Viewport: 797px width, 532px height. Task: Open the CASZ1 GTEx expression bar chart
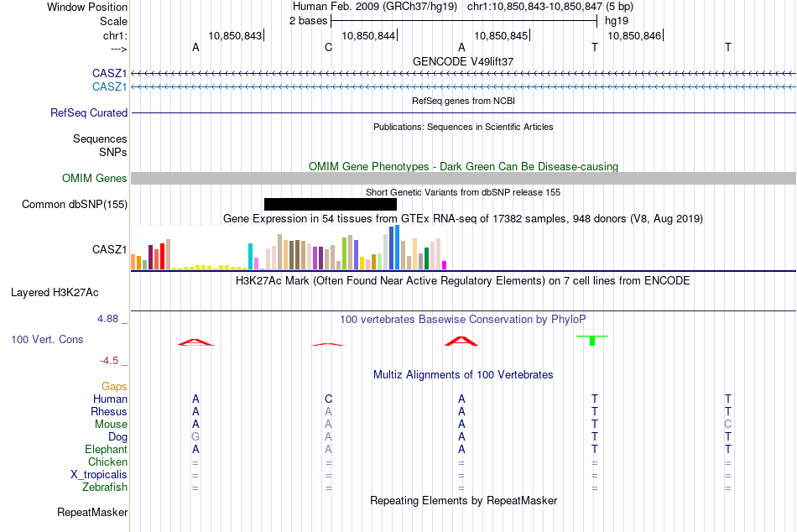(289, 248)
